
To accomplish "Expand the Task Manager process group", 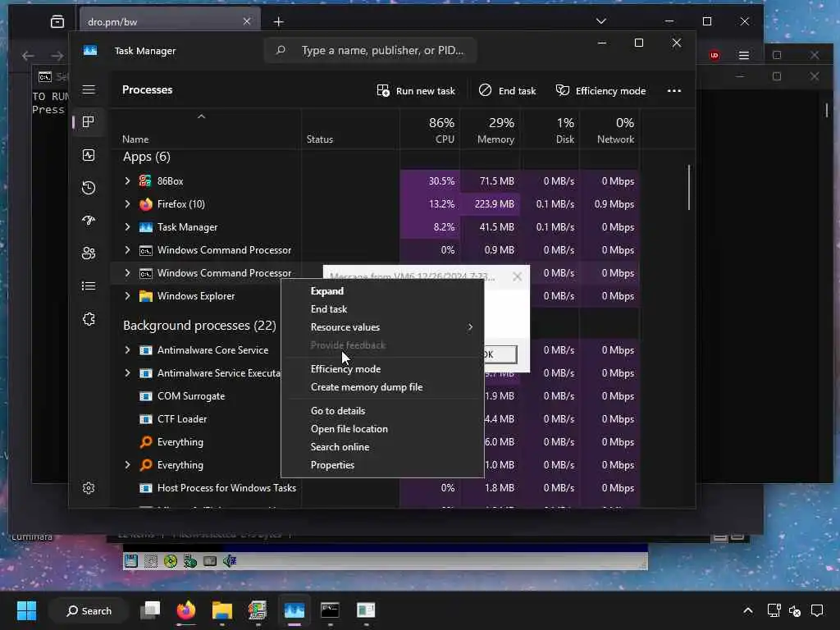I will pyautogui.click(x=127, y=227).
